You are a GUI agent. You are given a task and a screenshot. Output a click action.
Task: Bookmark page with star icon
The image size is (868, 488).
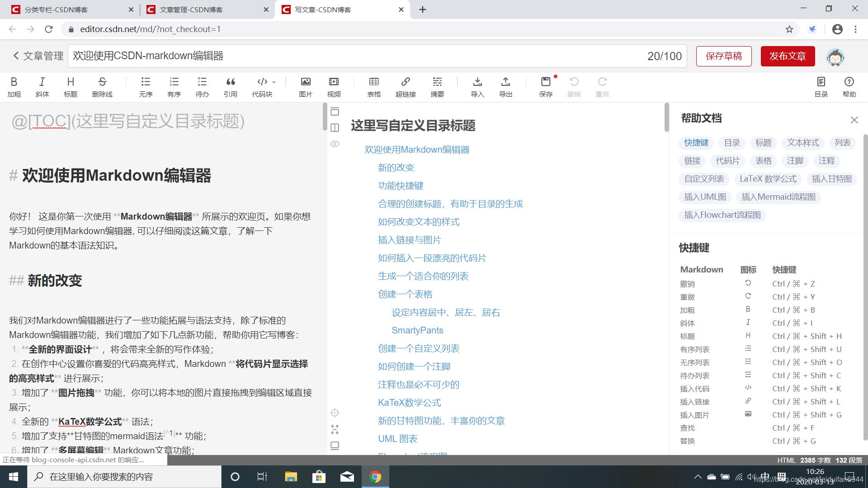click(x=789, y=29)
